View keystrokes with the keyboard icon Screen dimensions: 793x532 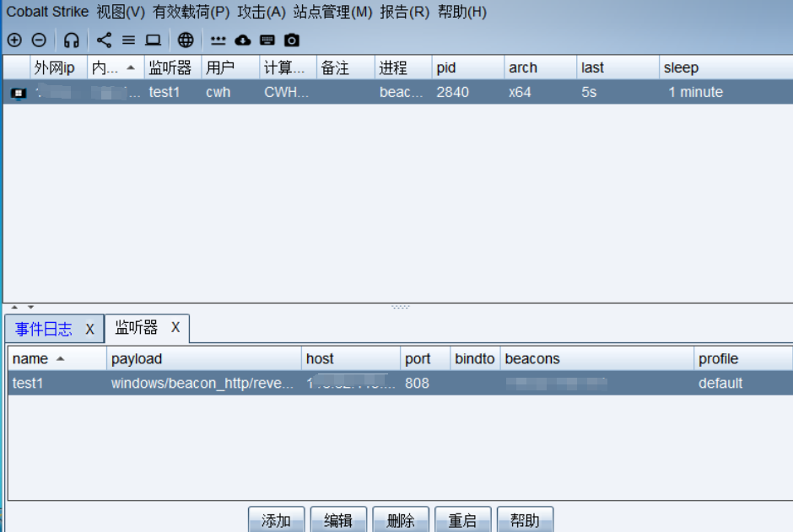tap(267, 40)
